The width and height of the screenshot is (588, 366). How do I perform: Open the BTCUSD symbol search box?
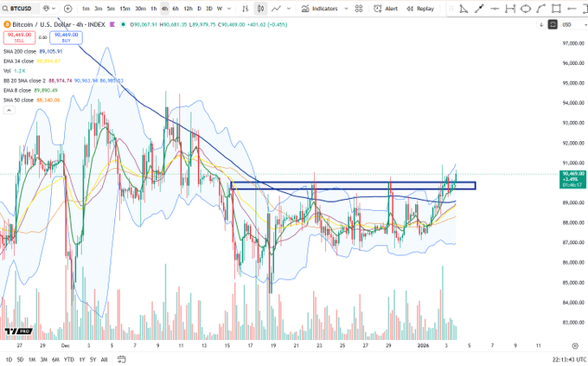(19, 9)
